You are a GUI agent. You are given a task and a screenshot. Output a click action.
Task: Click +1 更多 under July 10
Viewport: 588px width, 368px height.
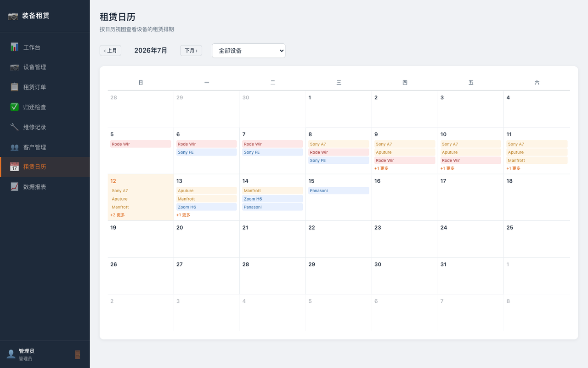[447, 168]
